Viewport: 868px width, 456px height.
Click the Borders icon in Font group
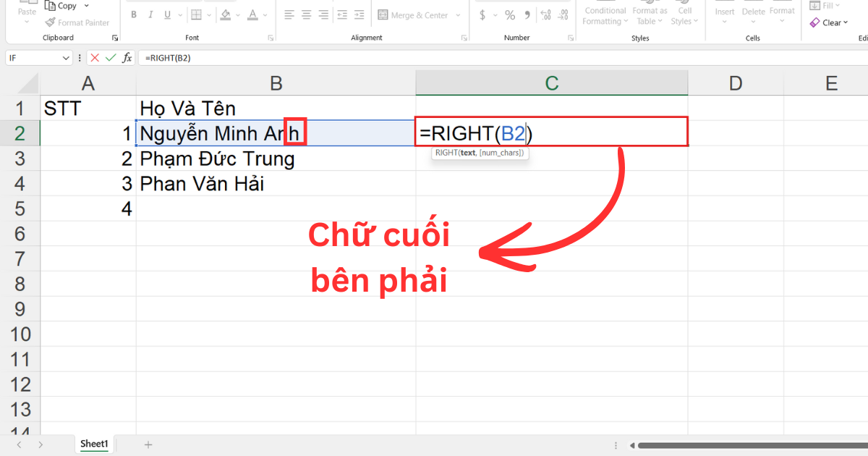[197, 14]
